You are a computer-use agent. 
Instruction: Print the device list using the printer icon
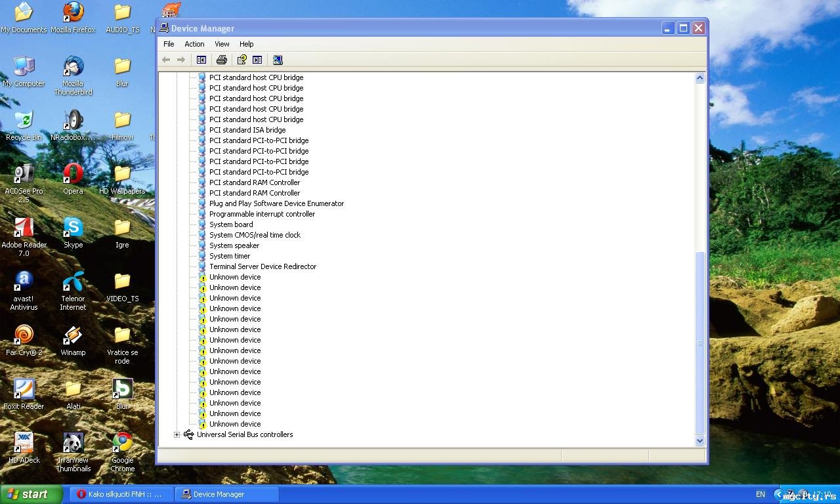222,60
